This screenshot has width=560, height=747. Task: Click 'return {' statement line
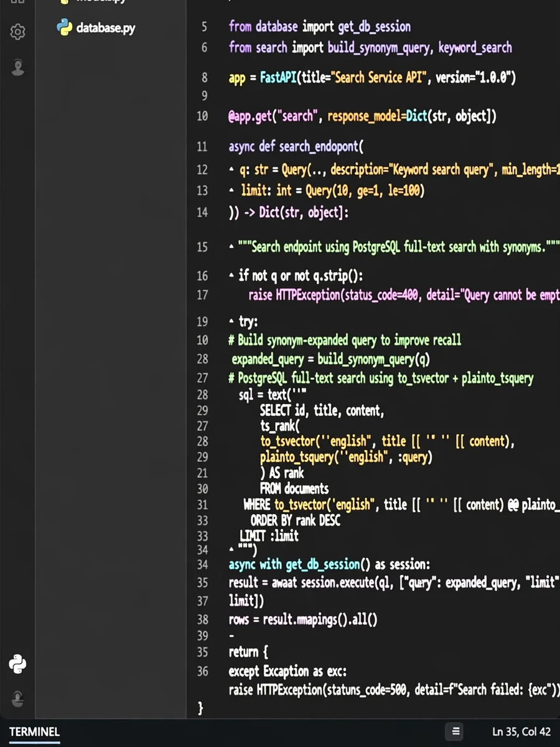pyautogui.click(x=248, y=652)
